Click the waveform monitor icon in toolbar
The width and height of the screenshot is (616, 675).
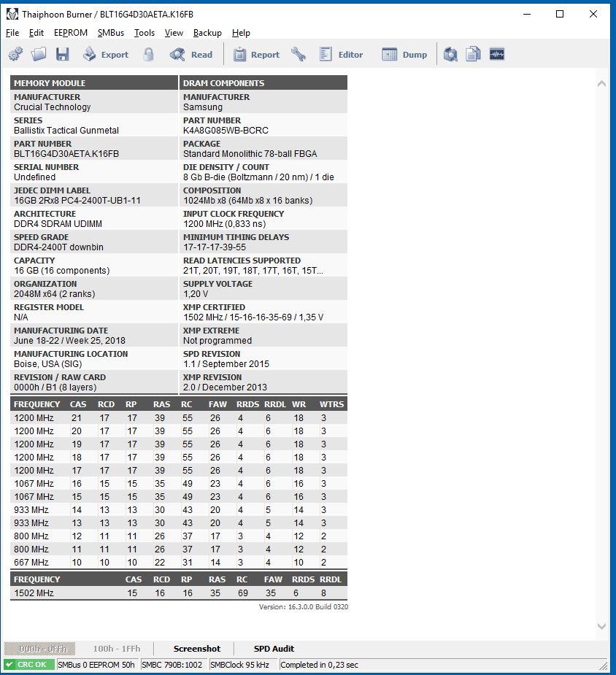pyautogui.click(x=497, y=54)
